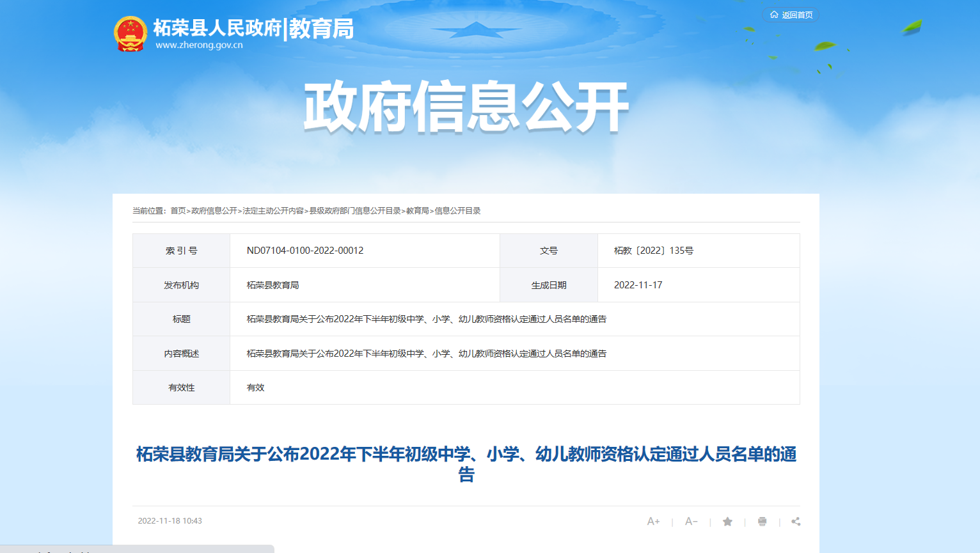Increase font size with A+

point(653,522)
